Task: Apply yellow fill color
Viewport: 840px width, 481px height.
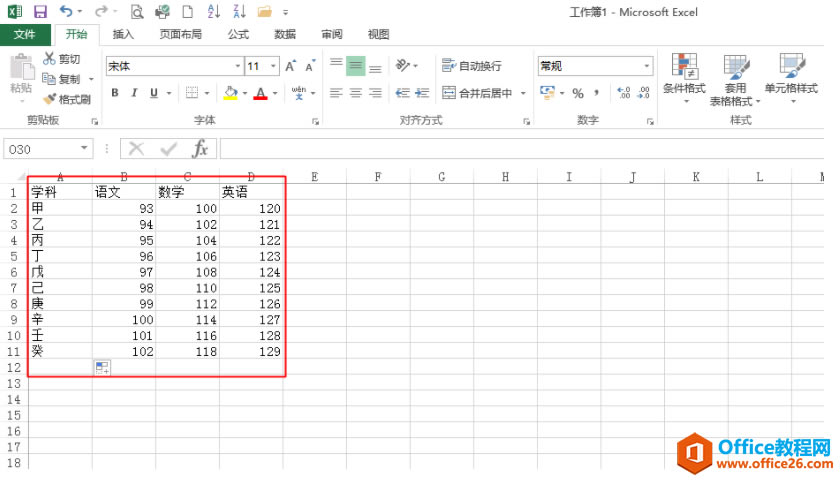Action: (x=231, y=93)
